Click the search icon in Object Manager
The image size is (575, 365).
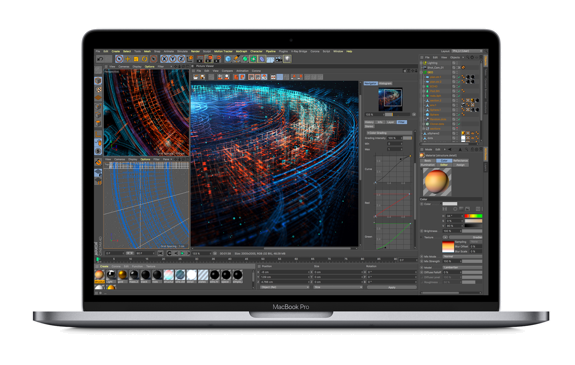pyautogui.click(x=468, y=57)
